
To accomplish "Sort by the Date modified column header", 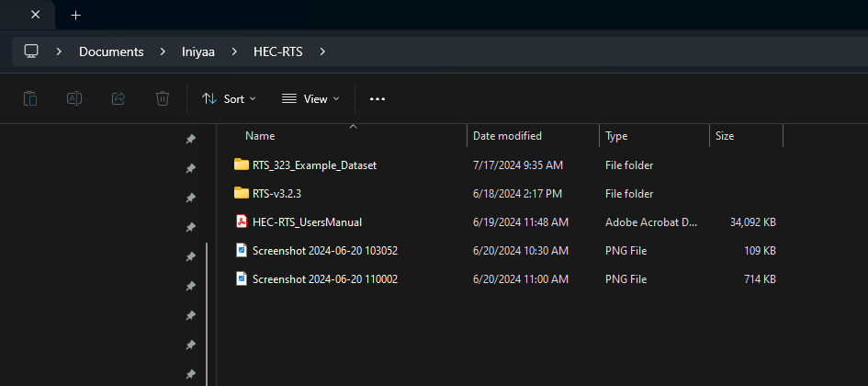I will 508,136.
